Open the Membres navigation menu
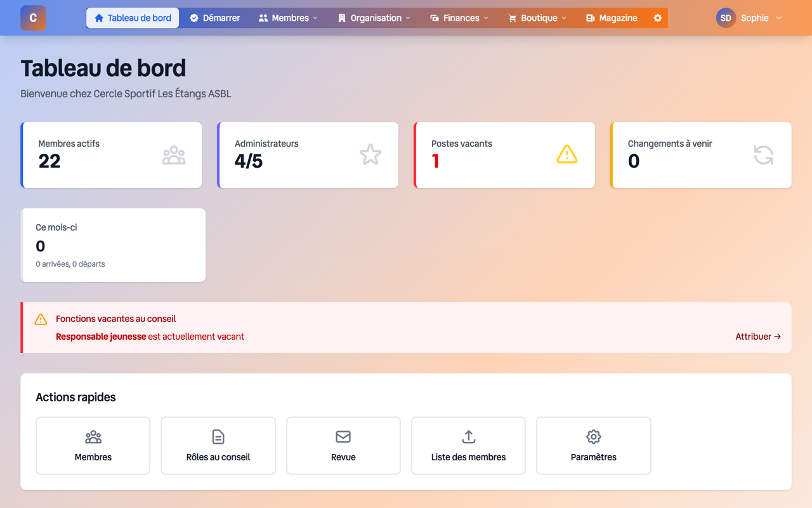The image size is (812, 508). coord(289,18)
